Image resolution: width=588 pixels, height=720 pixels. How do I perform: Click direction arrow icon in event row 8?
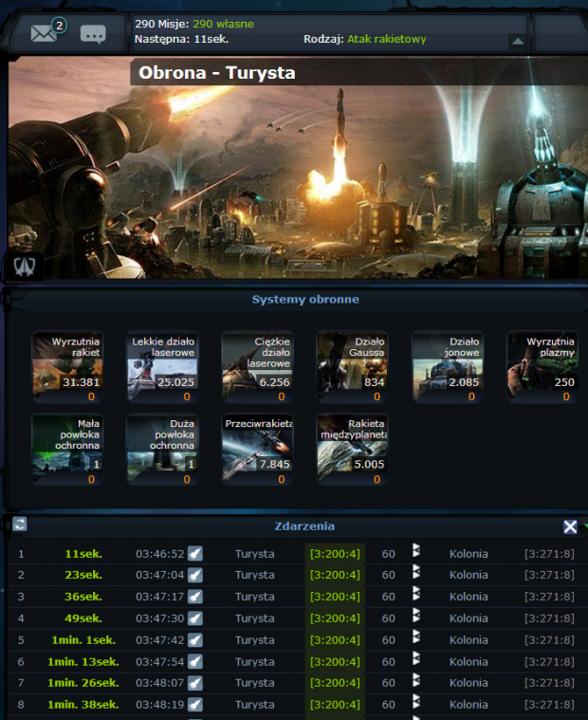coord(416,701)
